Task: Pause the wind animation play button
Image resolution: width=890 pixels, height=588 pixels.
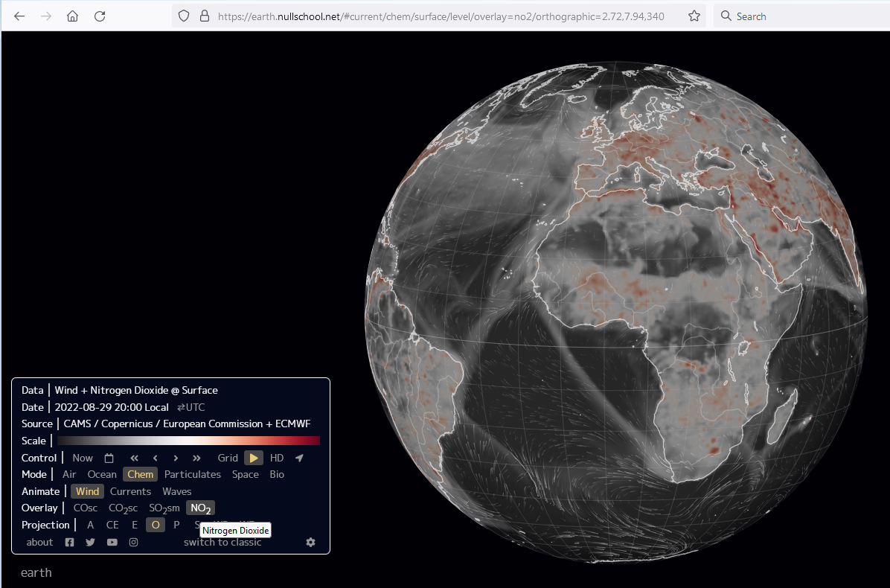Action: (x=254, y=458)
